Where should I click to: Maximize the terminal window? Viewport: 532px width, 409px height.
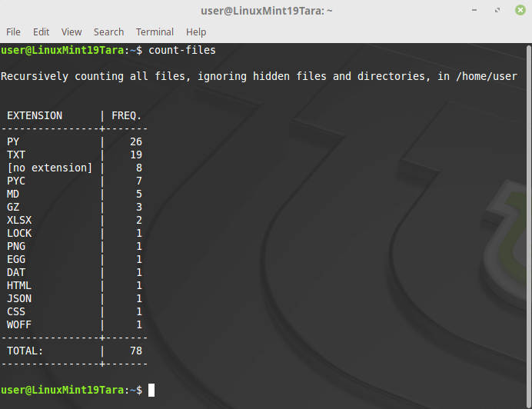496,11
